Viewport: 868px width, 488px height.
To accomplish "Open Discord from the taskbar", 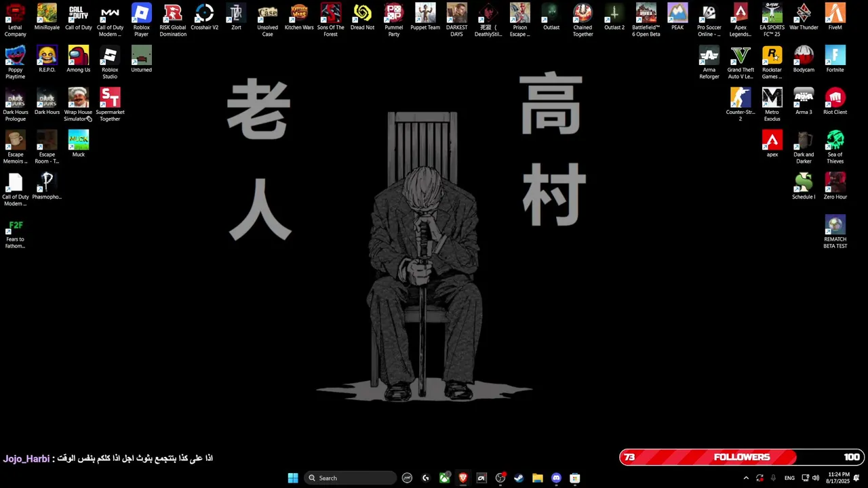I will tap(556, 478).
